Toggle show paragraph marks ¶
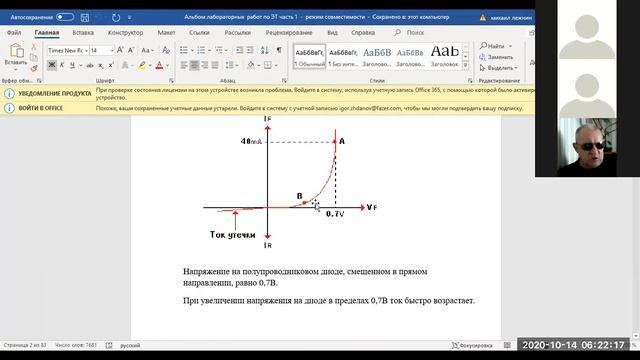This screenshot has width=640, height=360. click(279, 50)
